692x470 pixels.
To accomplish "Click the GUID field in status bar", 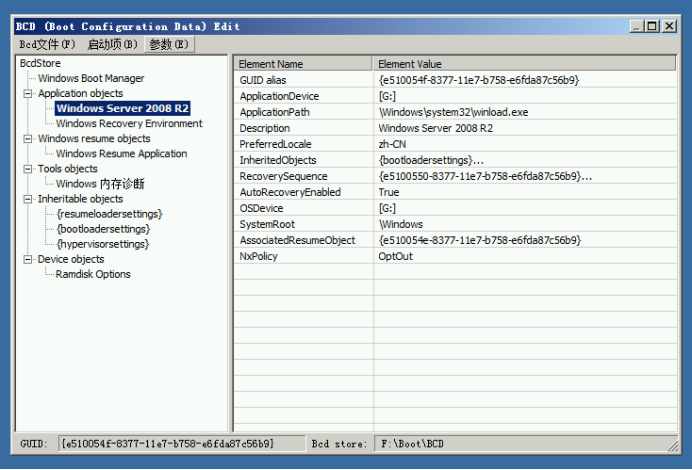I will tap(167, 443).
